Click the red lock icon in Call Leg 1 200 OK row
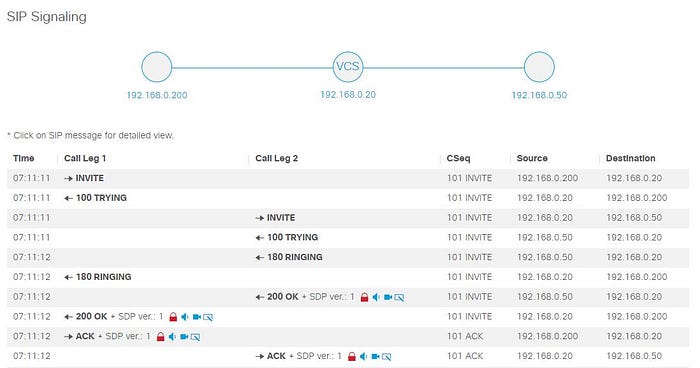700x368 pixels. click(173, 317)
